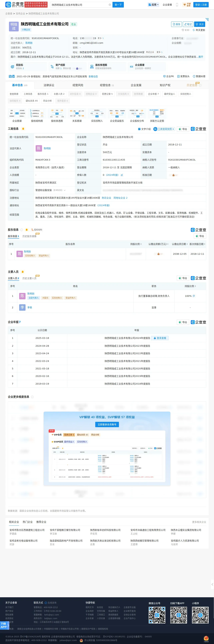Screen dimensions: 214x644
Task: Click the bell icon next to 主要人员
Action: tap(23, 272)
